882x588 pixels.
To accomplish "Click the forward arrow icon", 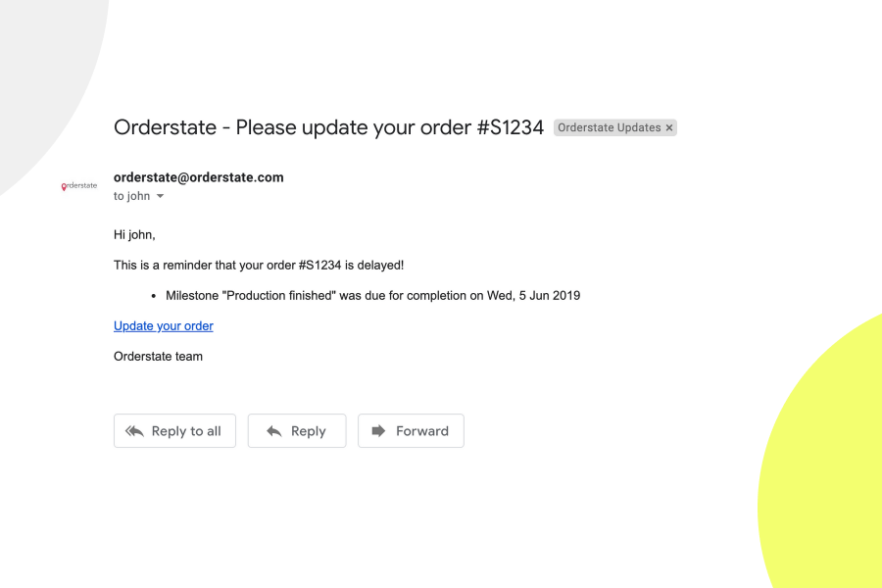I will click(378, 431).
